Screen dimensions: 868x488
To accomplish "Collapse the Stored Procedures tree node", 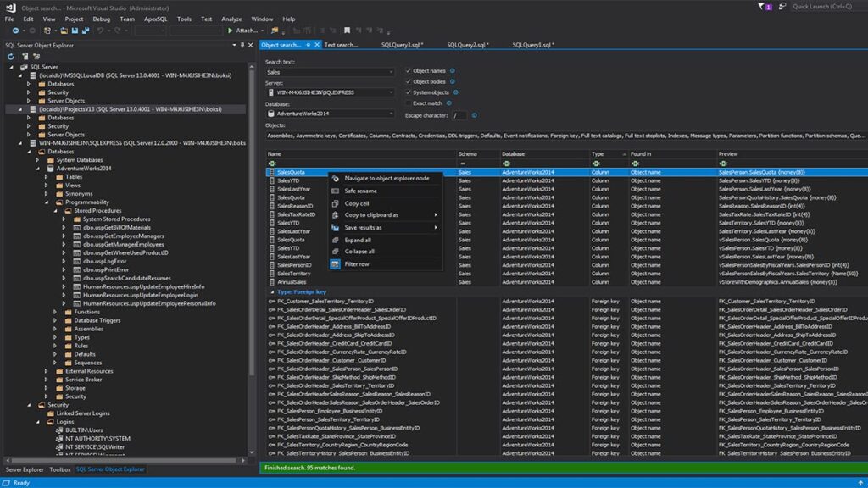I will point(55,210).
